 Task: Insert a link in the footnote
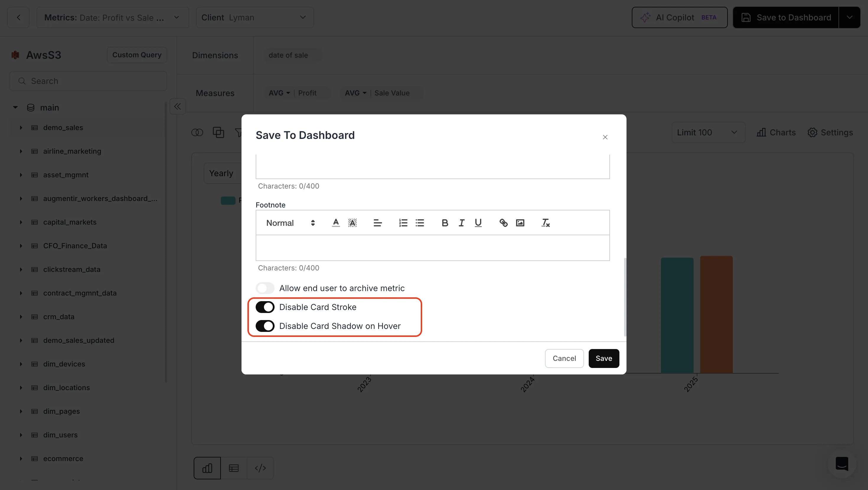[503, 223]
